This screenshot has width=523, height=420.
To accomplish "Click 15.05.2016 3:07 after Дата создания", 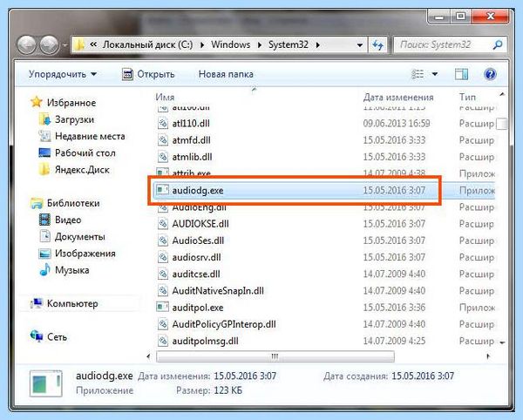I will [x=423, y=376].
